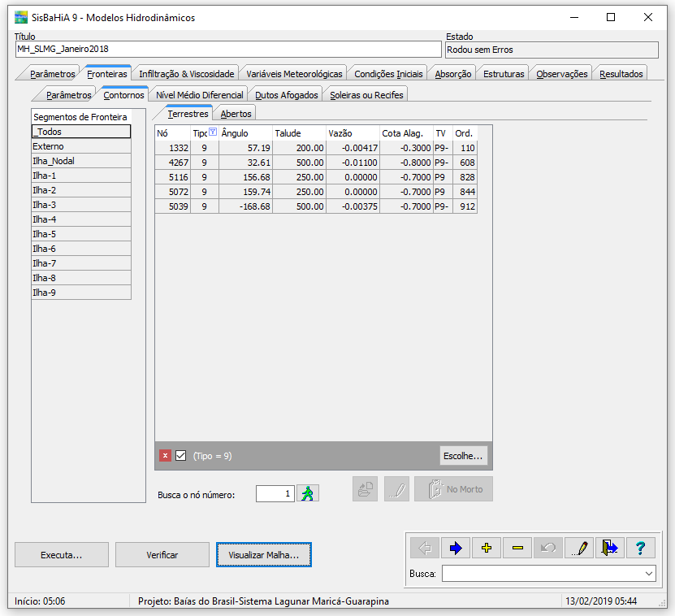The height and width of the screenshot is (616, 675).
Task: Select the row for node 1332
Action: [x=316, y=148]
